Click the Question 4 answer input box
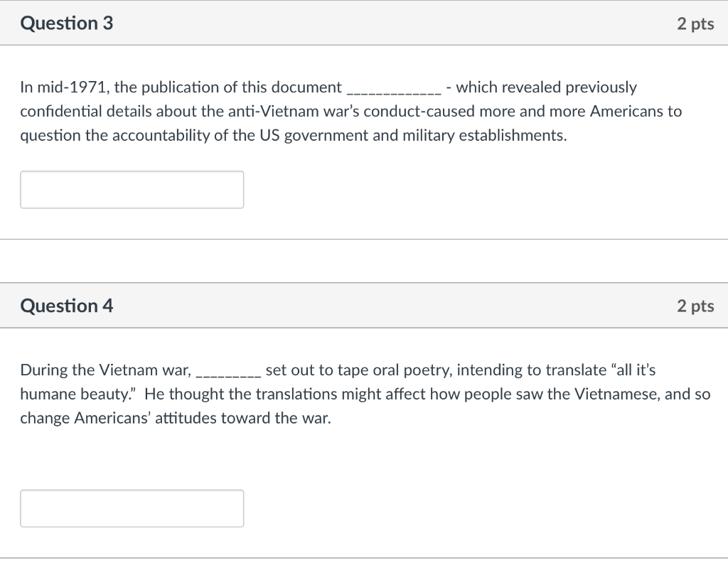The image size is (728, 563). [132, 508]
